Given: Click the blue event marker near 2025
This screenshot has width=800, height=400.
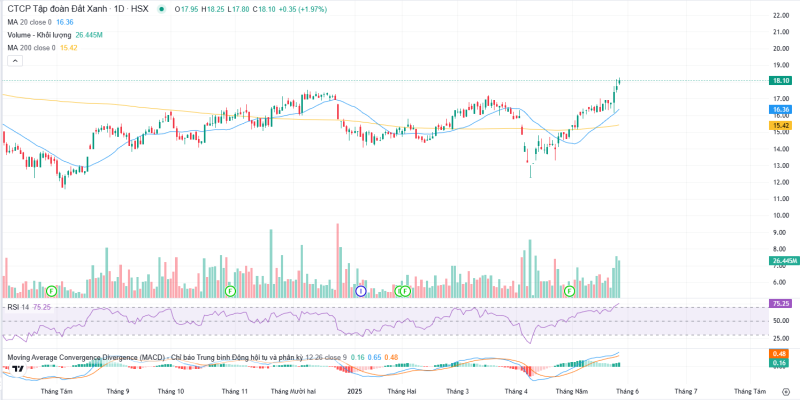Looking at the screenshot, I should 361,291.
